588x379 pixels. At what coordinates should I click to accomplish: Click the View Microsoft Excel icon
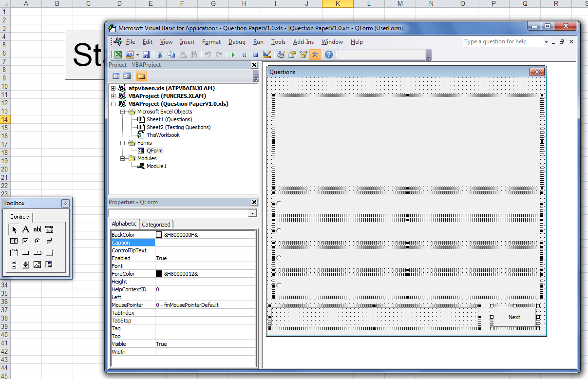coord(118,54)
